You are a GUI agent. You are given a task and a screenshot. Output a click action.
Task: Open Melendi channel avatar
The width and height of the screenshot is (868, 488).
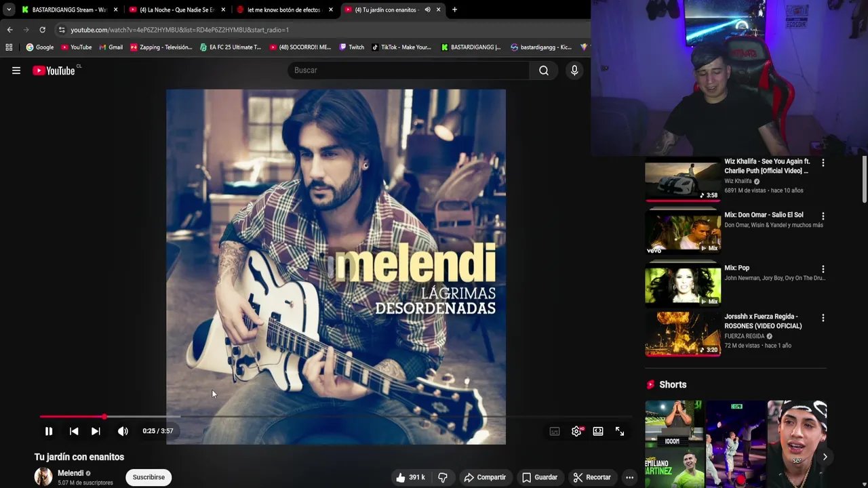[43, 477]
